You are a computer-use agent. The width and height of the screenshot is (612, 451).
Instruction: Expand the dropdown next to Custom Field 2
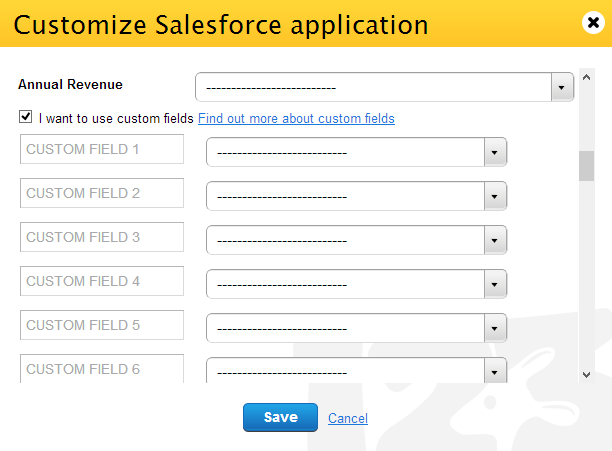[356, 196]
